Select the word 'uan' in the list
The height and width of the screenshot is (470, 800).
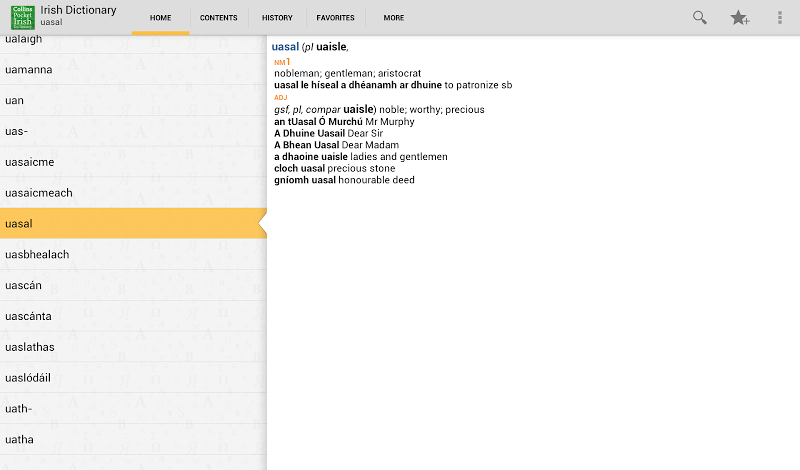click(133, 101)
